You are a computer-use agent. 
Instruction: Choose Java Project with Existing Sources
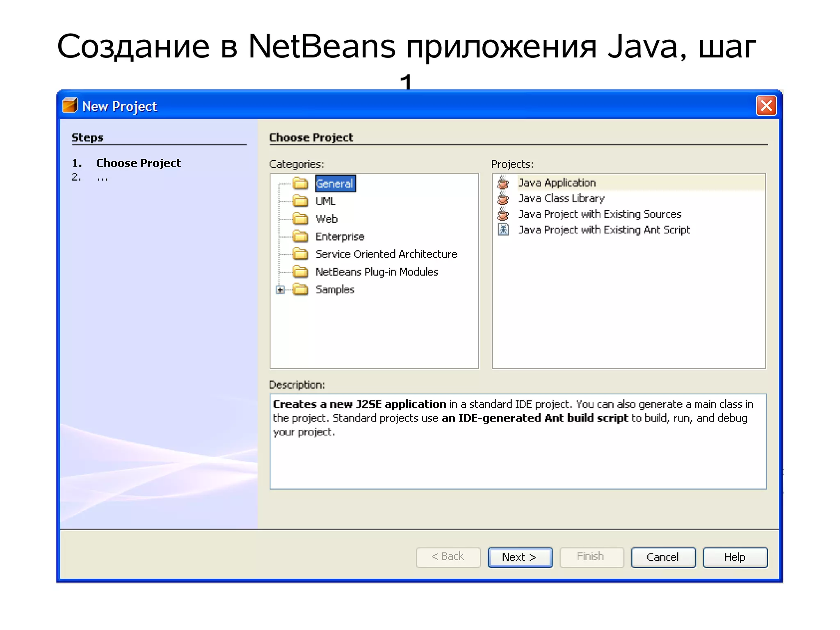coord(600,214)
